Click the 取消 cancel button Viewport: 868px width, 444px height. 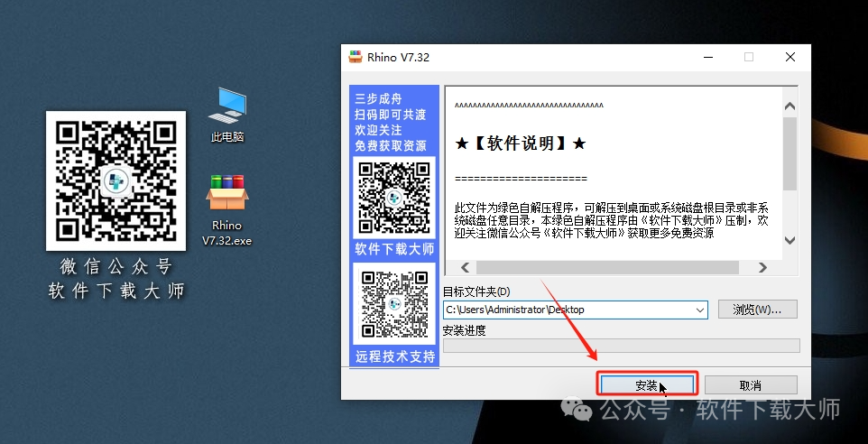tap(751, 385)
